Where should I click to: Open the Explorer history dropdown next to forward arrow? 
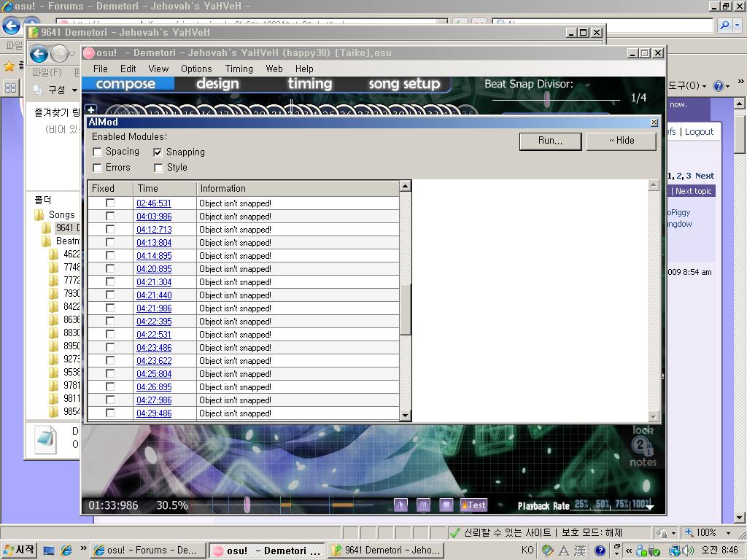click(72, 54)
